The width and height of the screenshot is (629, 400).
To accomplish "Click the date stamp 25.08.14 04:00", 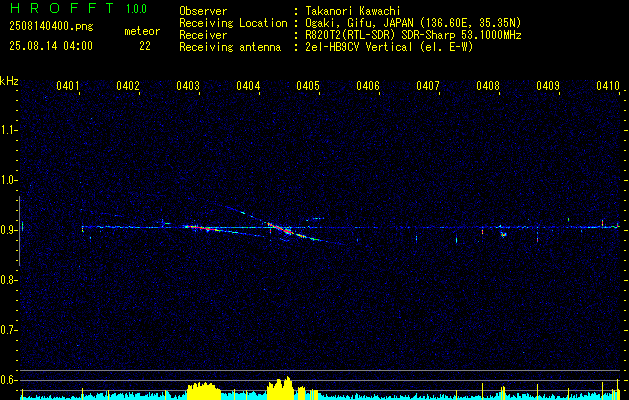I will [x=51, y=46].
